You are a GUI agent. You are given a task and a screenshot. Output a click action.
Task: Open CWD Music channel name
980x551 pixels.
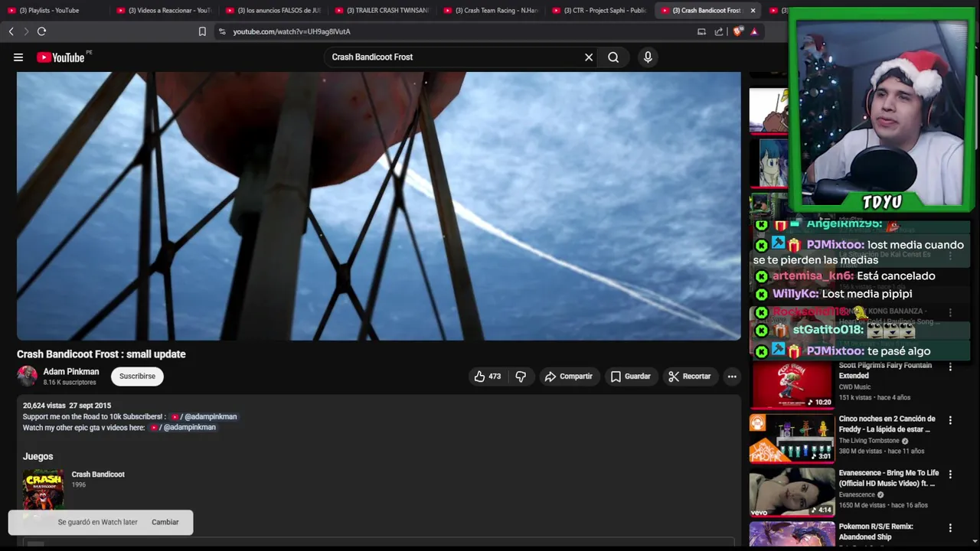pyautogui.click(x=854, y=387)
